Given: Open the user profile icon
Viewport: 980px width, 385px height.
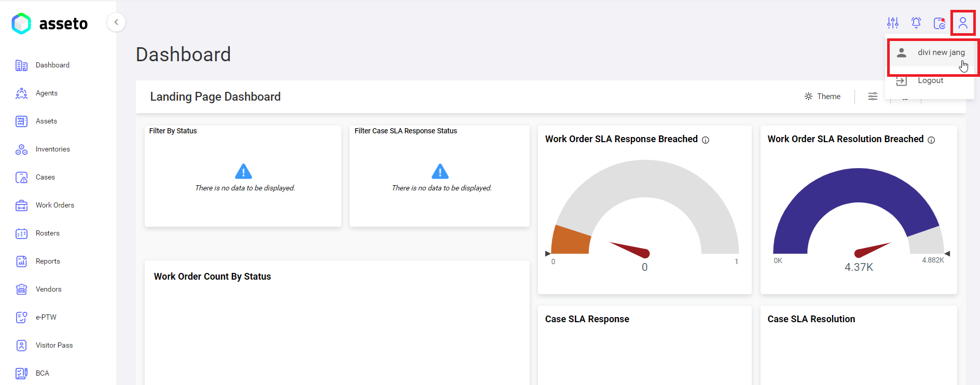Looking at the screenshot, I should [x=963, y=23].
